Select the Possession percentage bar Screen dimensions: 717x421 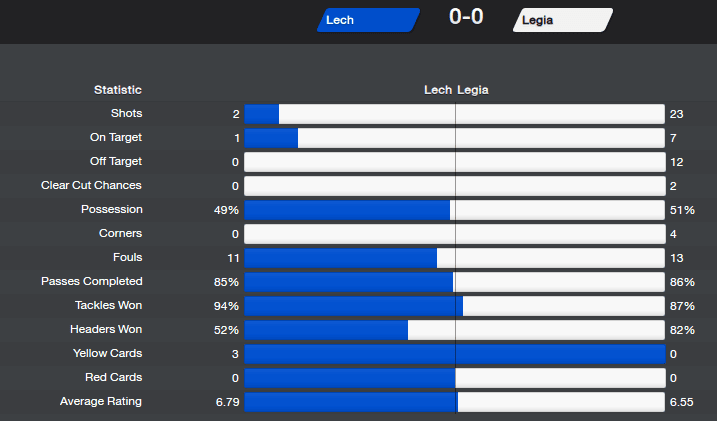[x=455, y=210]
